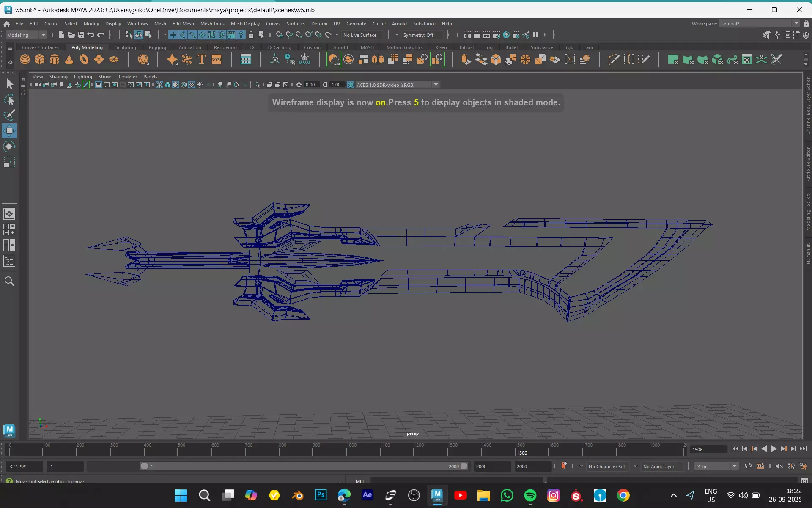Create a polygon cylinder from the shelf
The height and width of the screenshot is (508, 812).
(x=55, y=60)
